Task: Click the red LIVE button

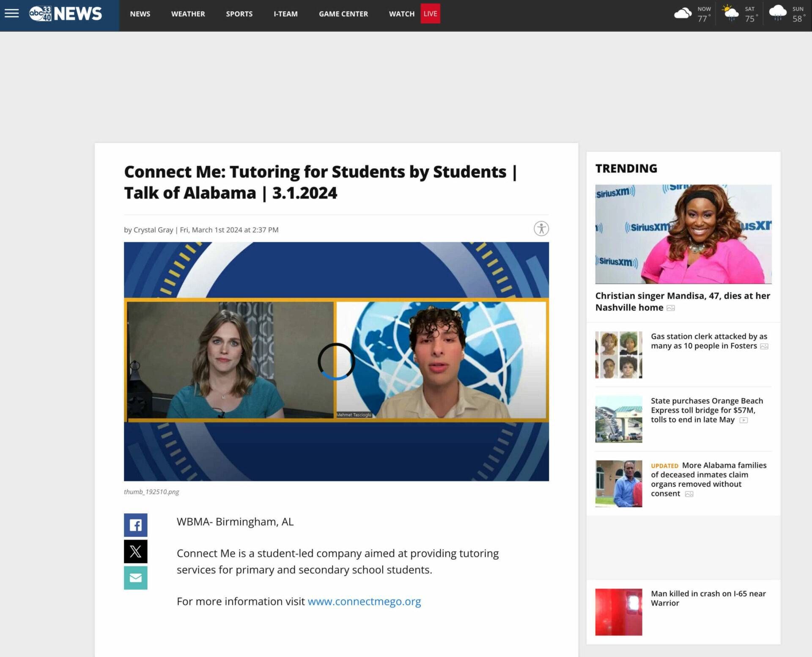Action: pos(430,13)
